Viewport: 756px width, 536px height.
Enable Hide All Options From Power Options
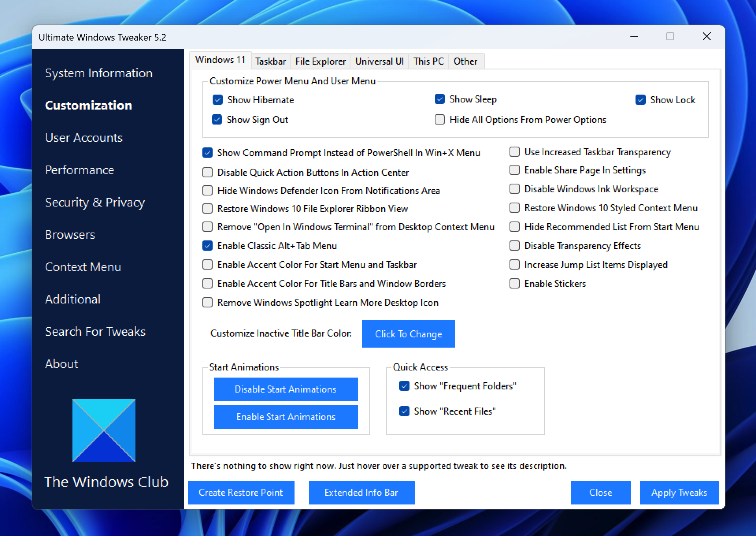pyautogui.click(x=440, y=119)
